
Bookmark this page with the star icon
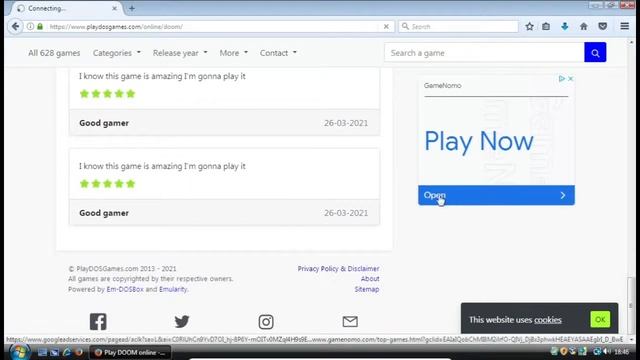529,27
